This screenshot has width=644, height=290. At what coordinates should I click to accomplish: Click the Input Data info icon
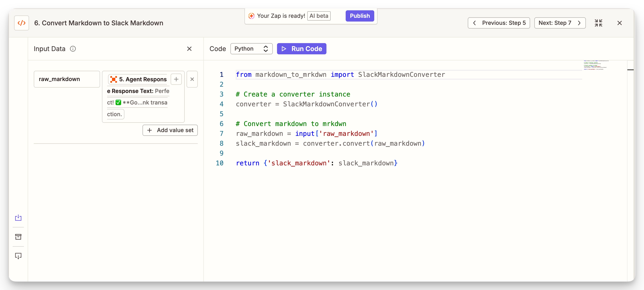click(x=73, y=49)
